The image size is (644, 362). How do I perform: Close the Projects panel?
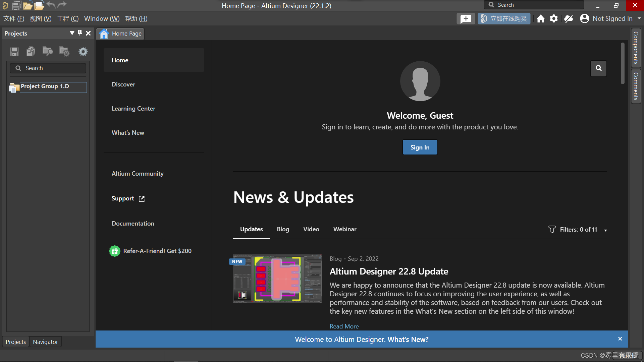click(x=88, y=33)
